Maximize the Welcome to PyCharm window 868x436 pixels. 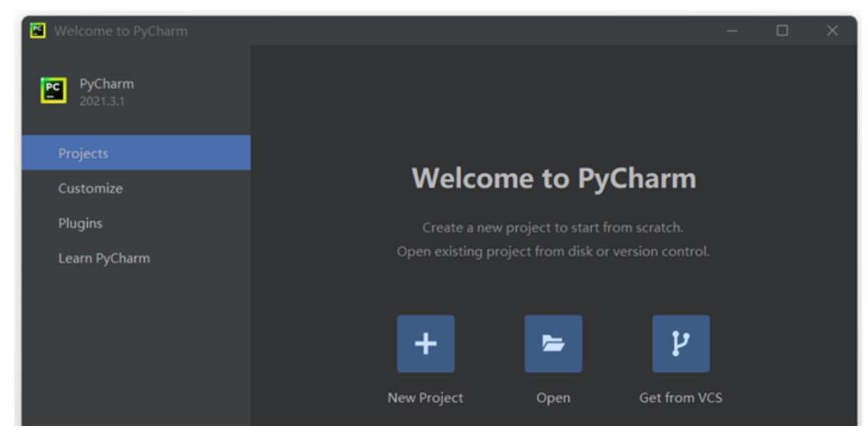click(x=782, y=31)
